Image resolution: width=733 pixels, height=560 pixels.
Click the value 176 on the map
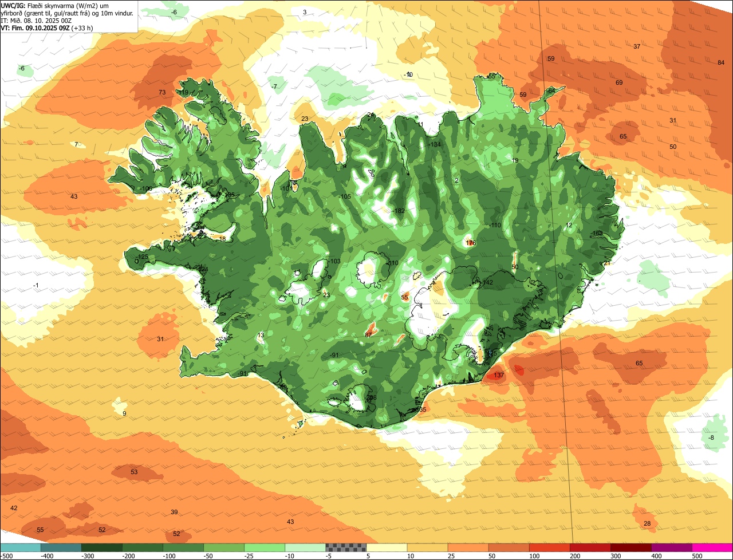click(x=471, y=243)
